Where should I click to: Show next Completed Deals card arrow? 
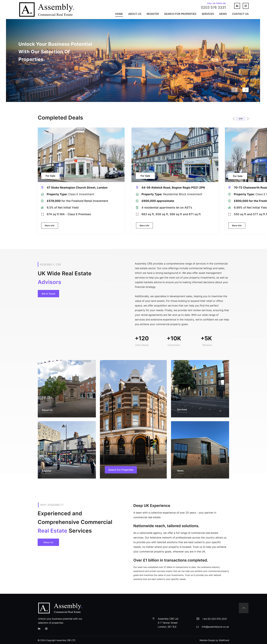point(248,119)
